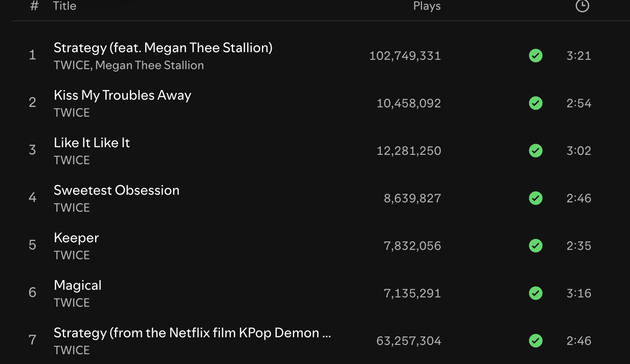Click the saved checkmark for Sweetest Obsession
Viewport: 630px width, 364px height.
[x=536, y=198]
